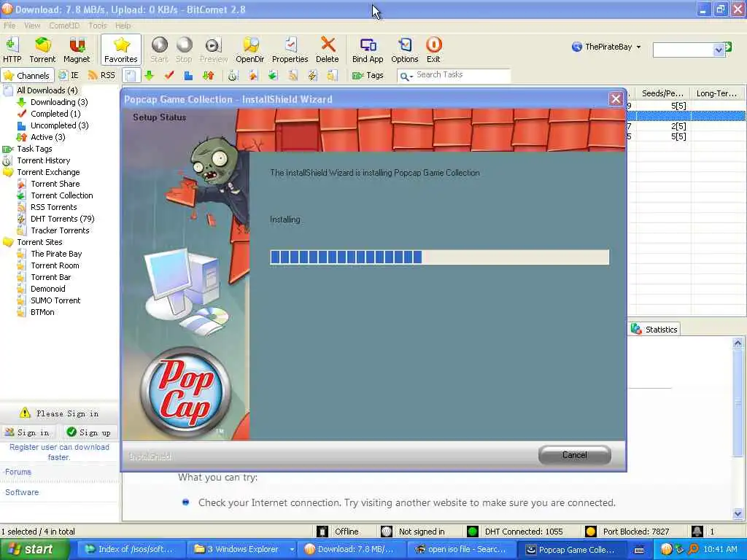This screenshot has width=747, height=560.
Task: Select Uncompleted (3) in sidebar
Action: (x=60, y=125)
